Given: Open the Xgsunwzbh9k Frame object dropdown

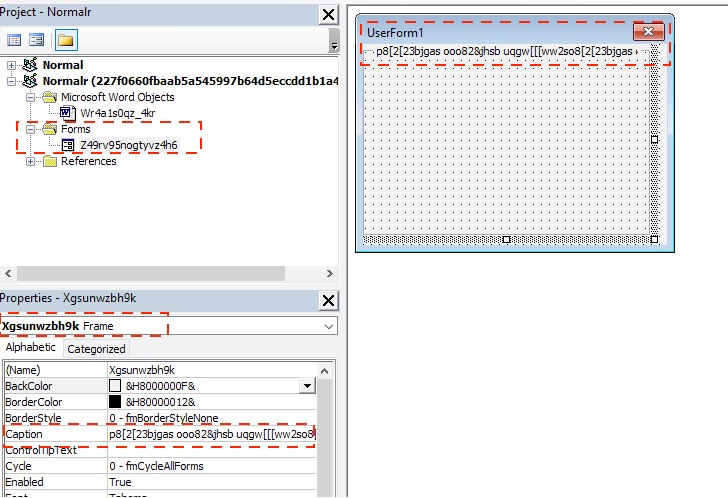Looking at the screenshot, I should coord(329,326).
